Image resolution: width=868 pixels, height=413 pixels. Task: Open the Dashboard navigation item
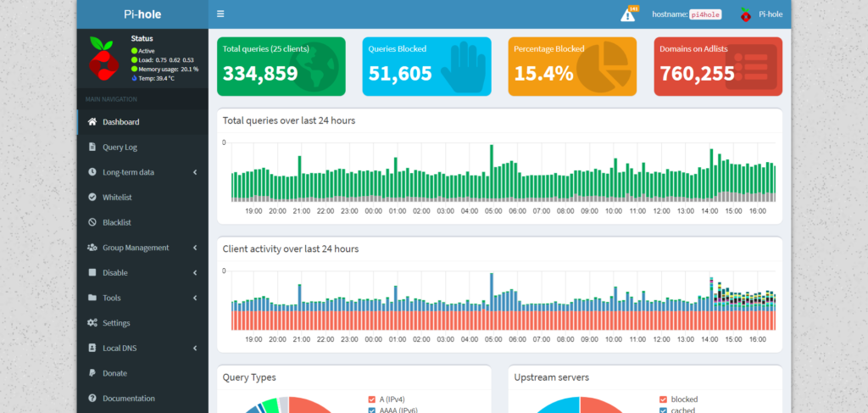coord(120,122)
